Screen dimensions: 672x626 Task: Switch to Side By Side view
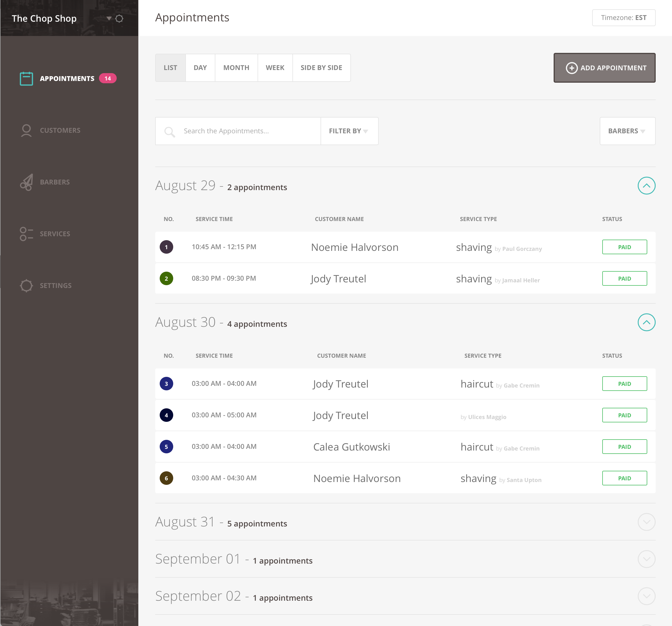321,67
